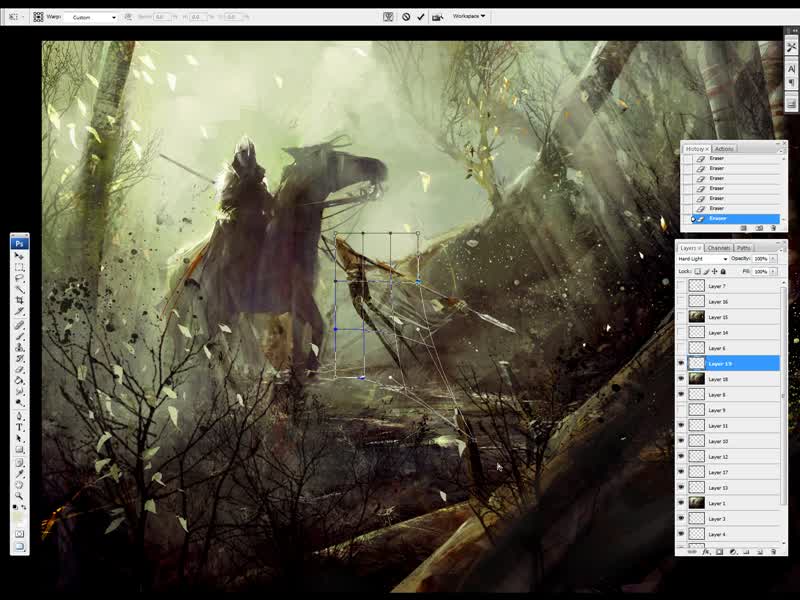Lock all layer properties with padlock
Screen dimensions: 800x600
tap(723, 271)
